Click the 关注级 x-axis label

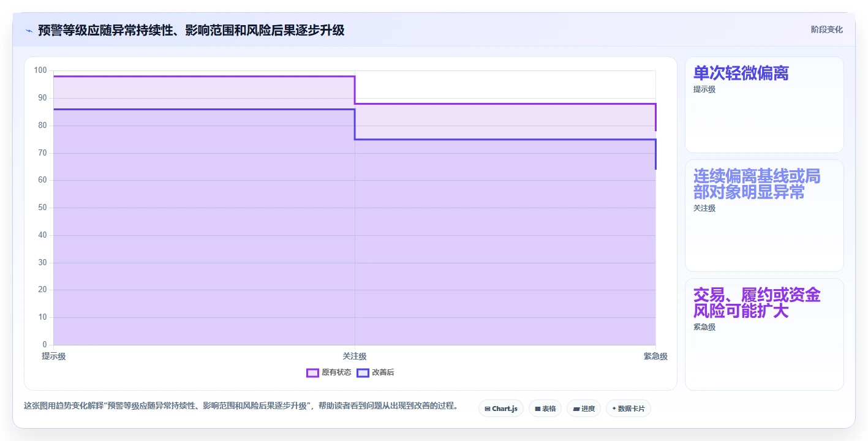coord(355,356)
